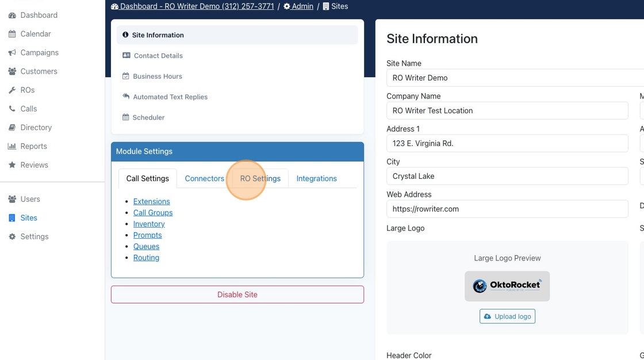Click the Web Address input field
The width and height of the screenshot is (644, 360).
507,209
